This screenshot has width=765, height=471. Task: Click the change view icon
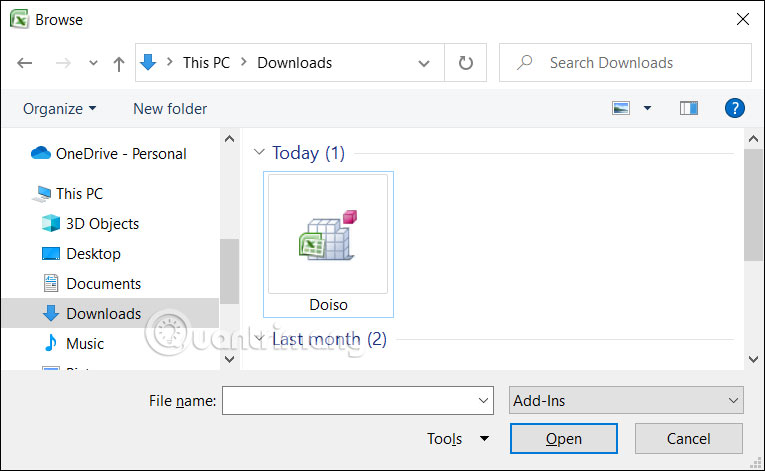(621, 108)
